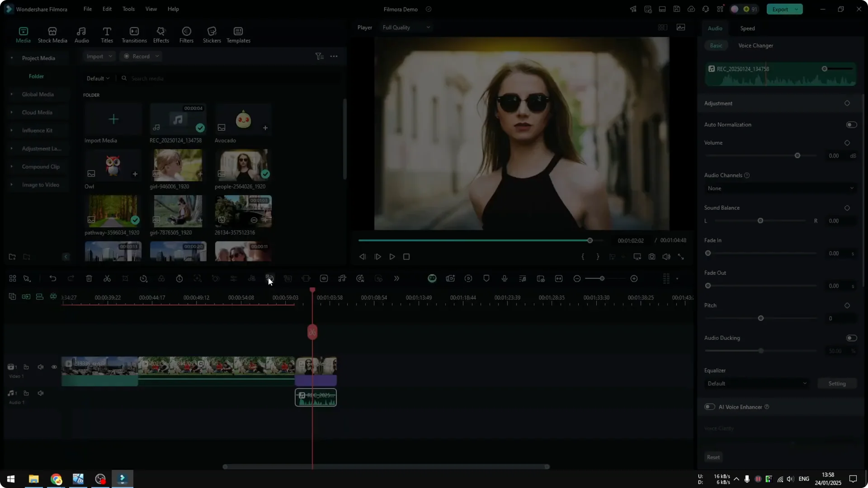Image resolution: width=868 pixels, height=488 pixels.
Task: Toggle Auto Normalization switch
Action: pyautogui.click(x=851, y=125)
